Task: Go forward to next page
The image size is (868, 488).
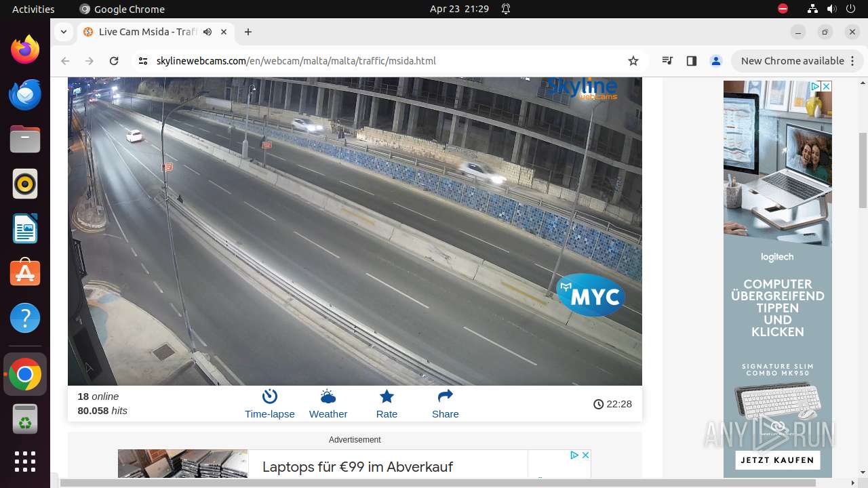Action: point(90,61)
